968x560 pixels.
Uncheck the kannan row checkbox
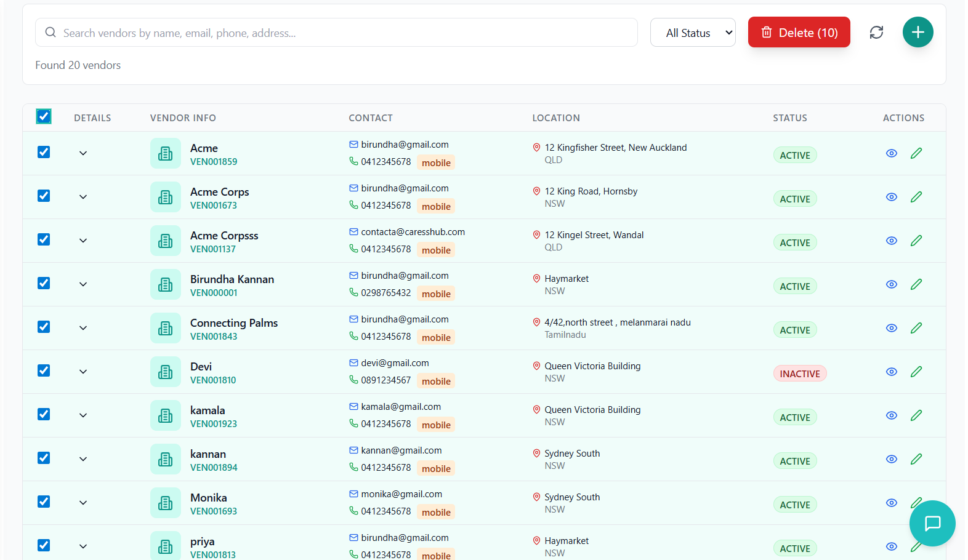coord(44,458)
